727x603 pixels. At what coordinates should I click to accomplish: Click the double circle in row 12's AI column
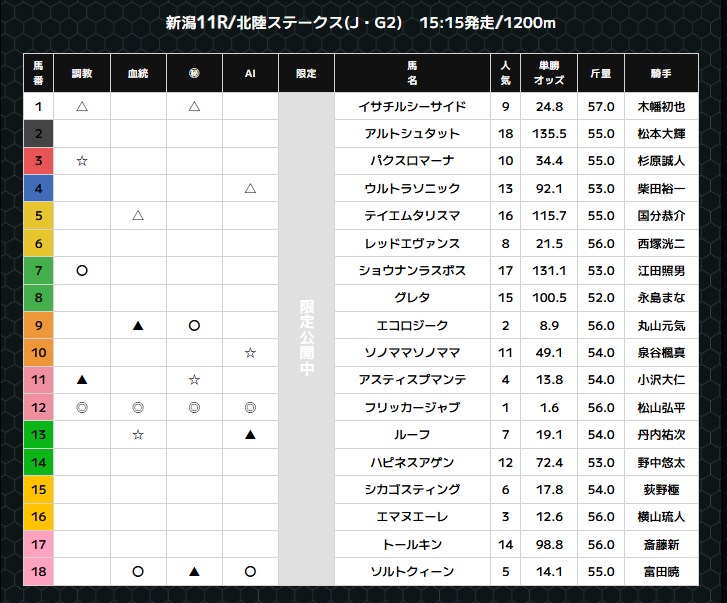click(x=250, y=408)
